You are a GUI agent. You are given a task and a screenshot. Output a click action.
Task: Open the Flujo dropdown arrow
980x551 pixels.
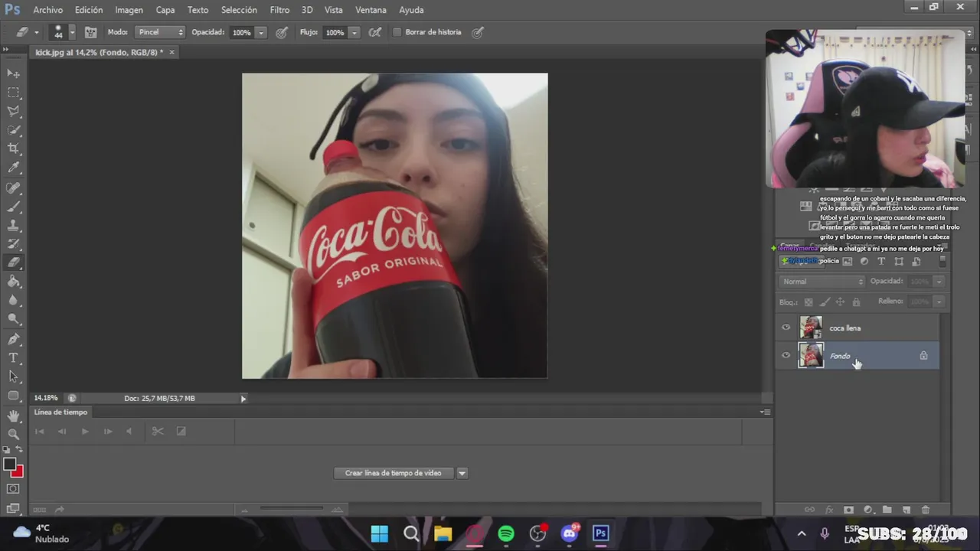point(354,32)
